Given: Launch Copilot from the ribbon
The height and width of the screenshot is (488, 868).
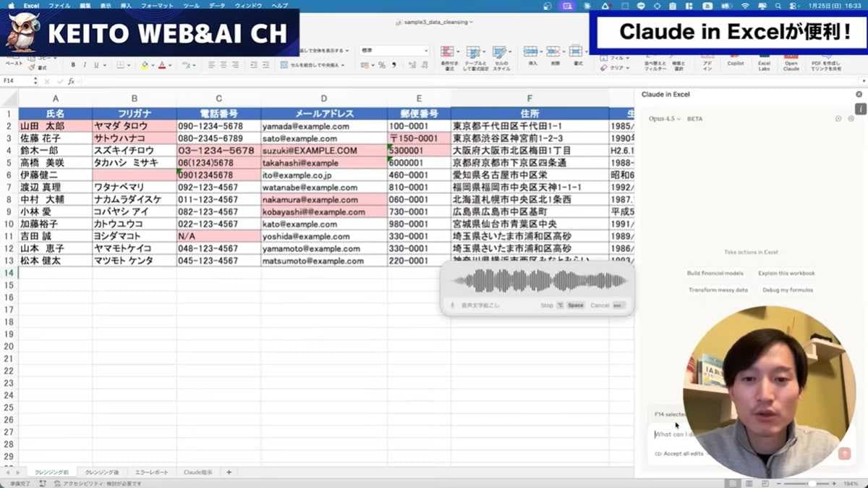Looking at the screenshot, I should pyautogui.click(x=735, y=59).
